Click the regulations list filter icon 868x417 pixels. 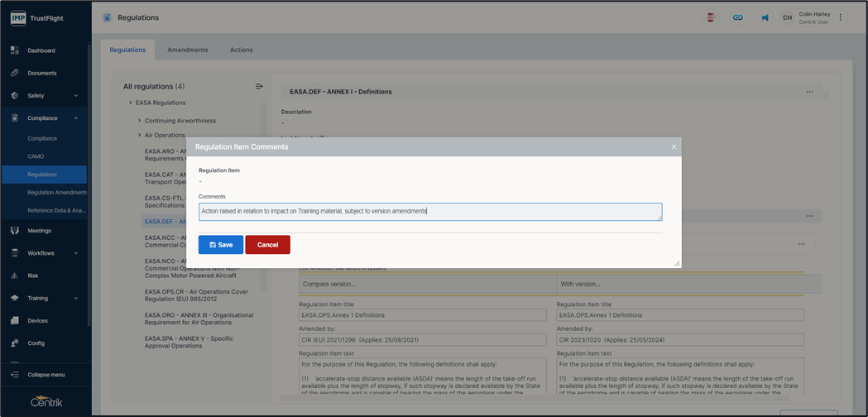(259, 86)
